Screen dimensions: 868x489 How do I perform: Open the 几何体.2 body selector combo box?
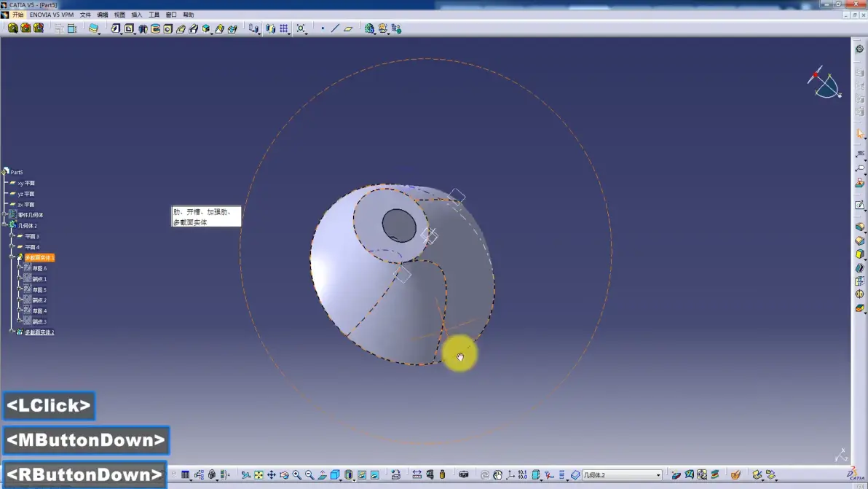click(622, 475)
